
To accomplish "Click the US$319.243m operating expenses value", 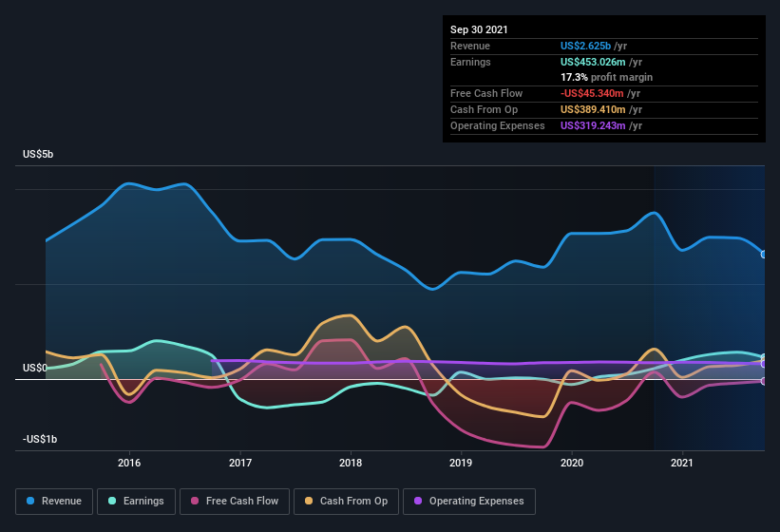I will 593,125.
